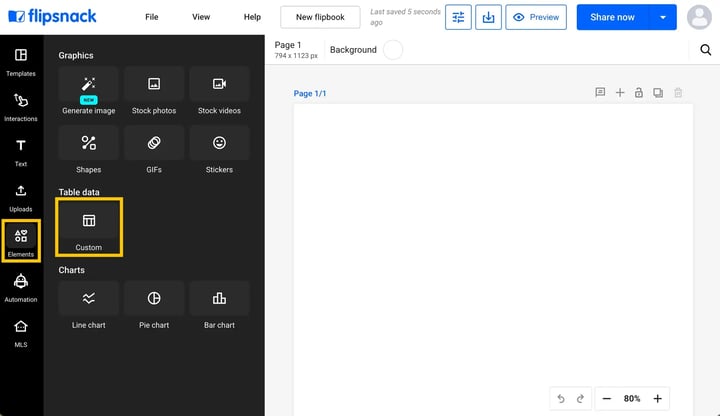Open the View menu
720x416 pixels.
[x=201, y=17]
